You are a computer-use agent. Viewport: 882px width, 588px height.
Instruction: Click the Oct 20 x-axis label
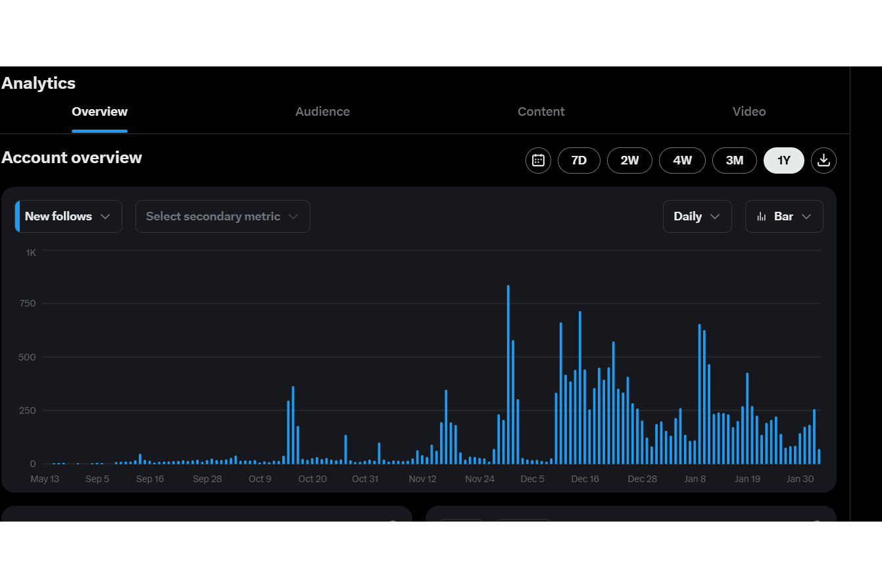point(312,479)
